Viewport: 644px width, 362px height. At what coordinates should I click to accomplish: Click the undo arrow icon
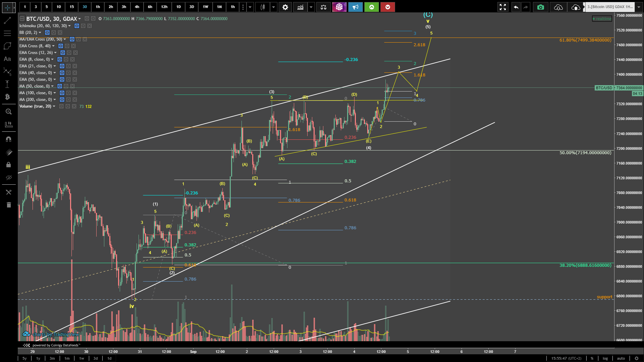pos(516,7)
